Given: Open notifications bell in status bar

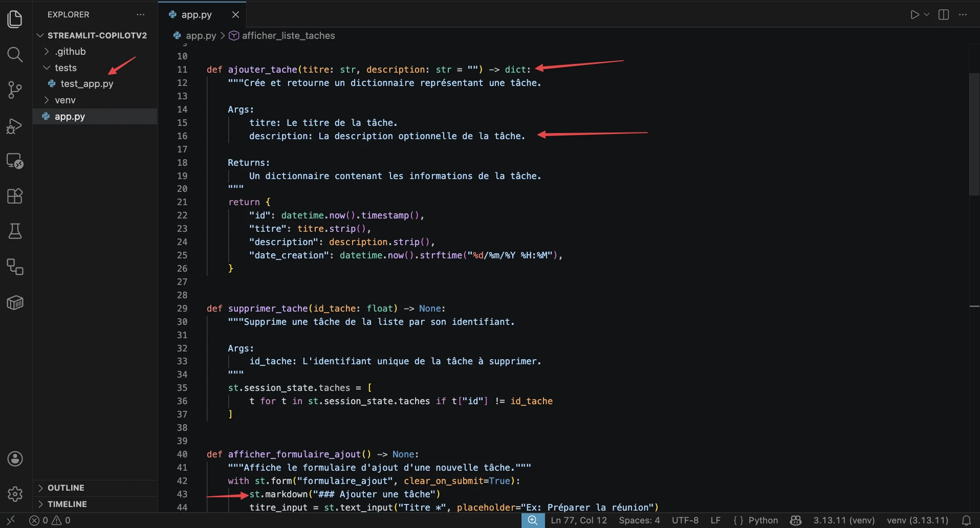Looking at the screenshot, I should pos(966,520).
